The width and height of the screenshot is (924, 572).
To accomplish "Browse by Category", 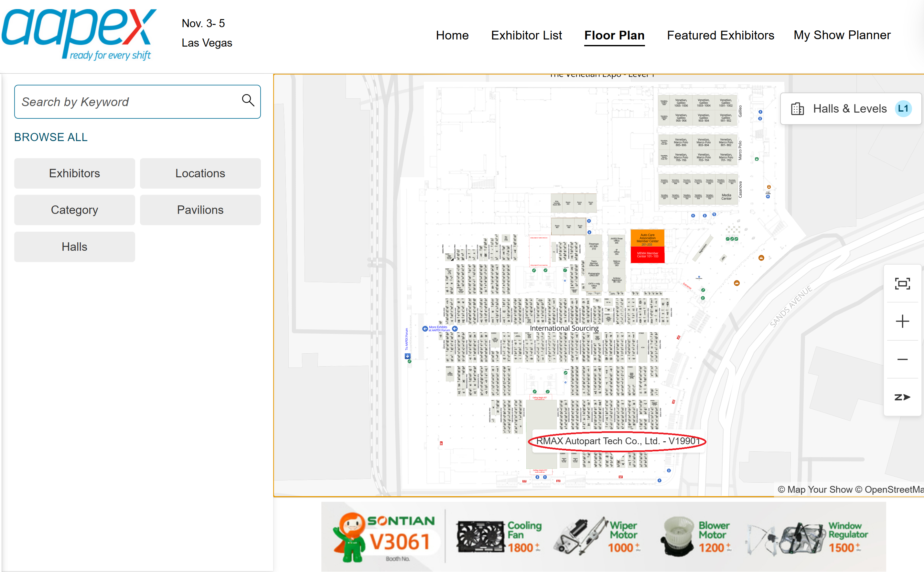I will pyautogui.click(x=74, y=210).
